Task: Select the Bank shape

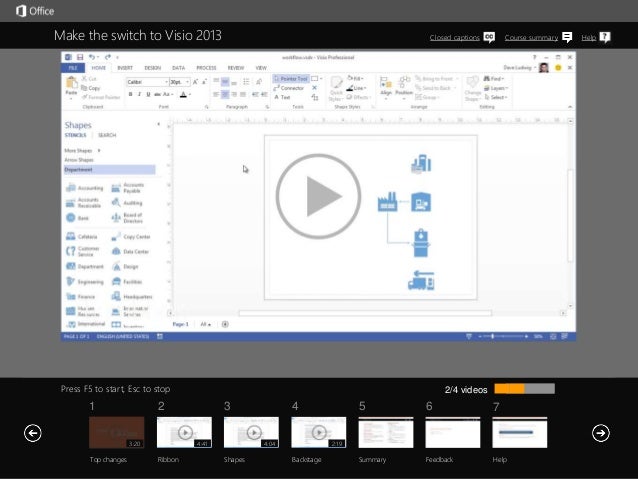Action: click(x=77, y=218)
